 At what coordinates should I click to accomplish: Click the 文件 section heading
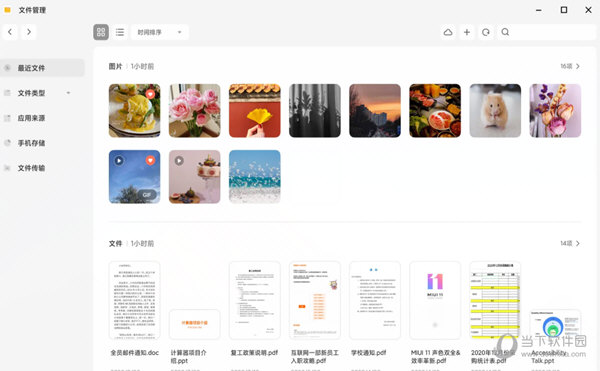click(x=115, y=243)
